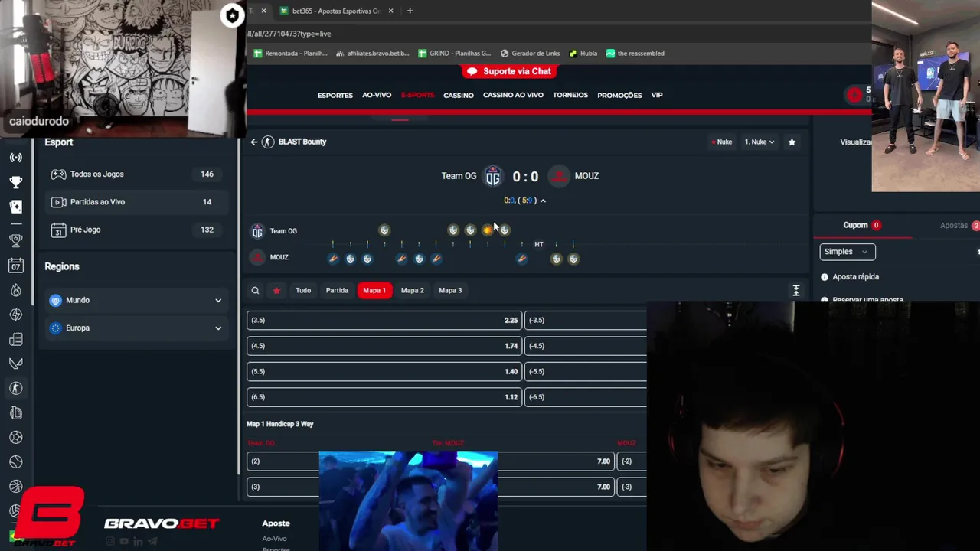Open the Apostas tab in the betslip
Viewport: 980px width, 551px height.
pyautogui.click(x=959, y=225)
